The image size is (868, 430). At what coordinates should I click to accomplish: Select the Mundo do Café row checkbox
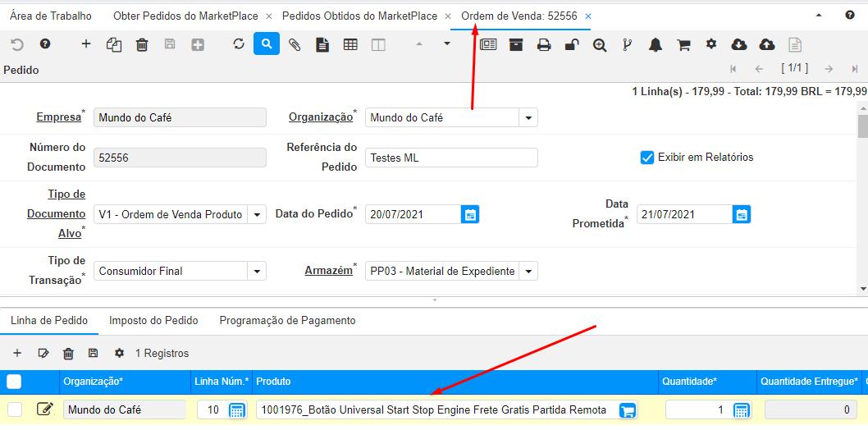(15, 410)
